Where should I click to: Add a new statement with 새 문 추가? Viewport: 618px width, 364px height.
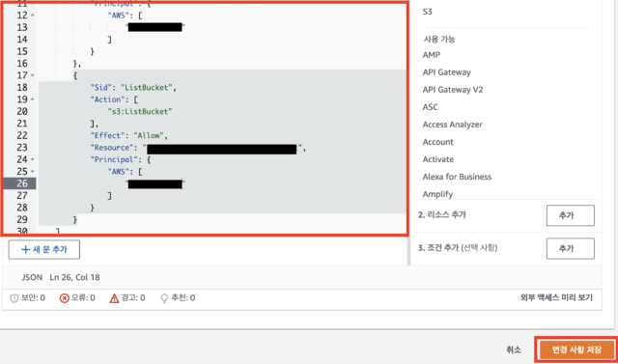pyautogui.click(x=44, y=249)
